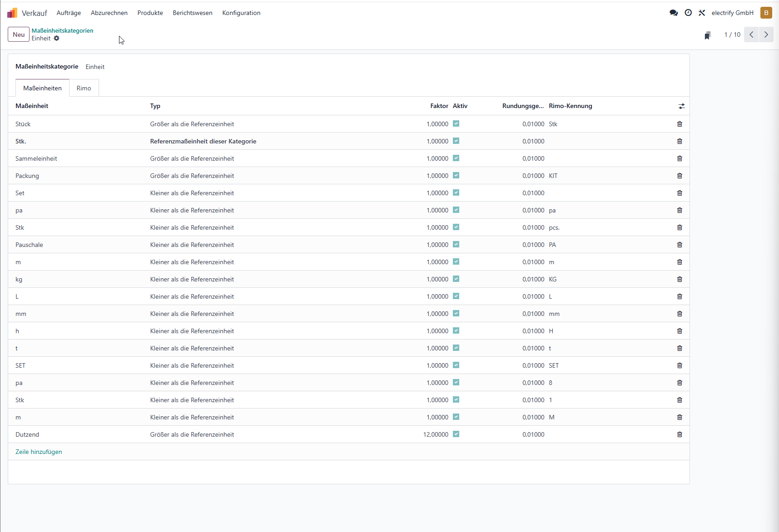
Task: Delete the Set row via trash icon
Action: point(680,193)
